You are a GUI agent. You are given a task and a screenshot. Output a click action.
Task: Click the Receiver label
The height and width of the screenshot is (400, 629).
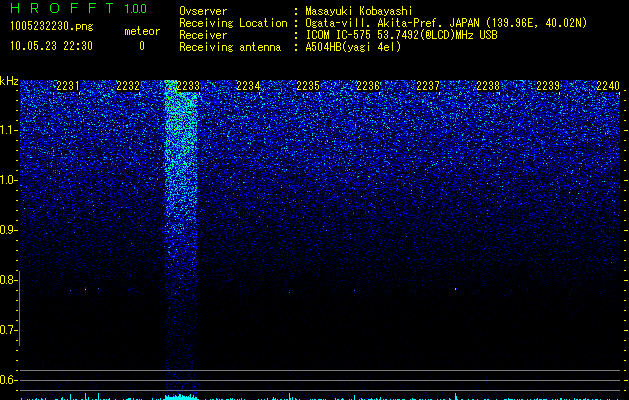[203, 35]
